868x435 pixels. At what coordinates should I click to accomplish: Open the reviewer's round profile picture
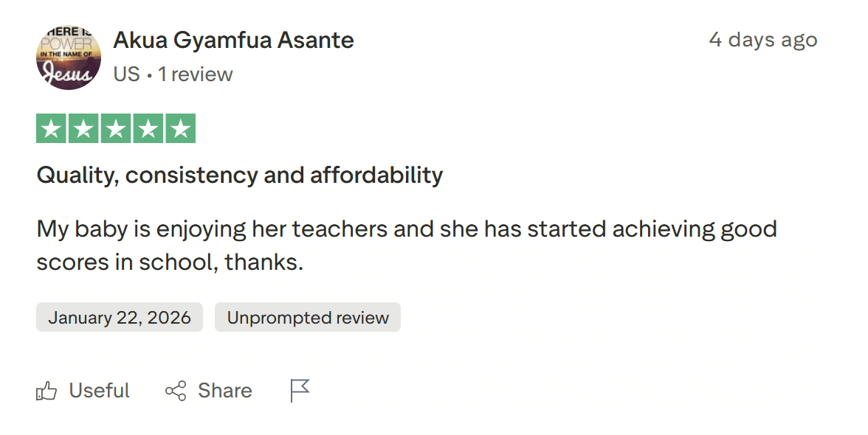point(69,57)
